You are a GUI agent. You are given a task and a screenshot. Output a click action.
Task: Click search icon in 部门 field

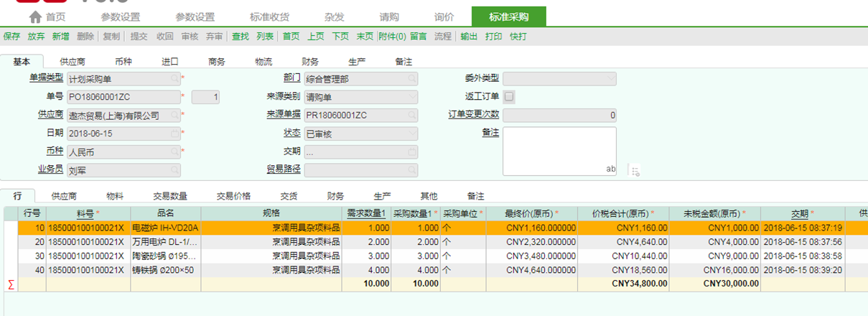click(412, 78)
